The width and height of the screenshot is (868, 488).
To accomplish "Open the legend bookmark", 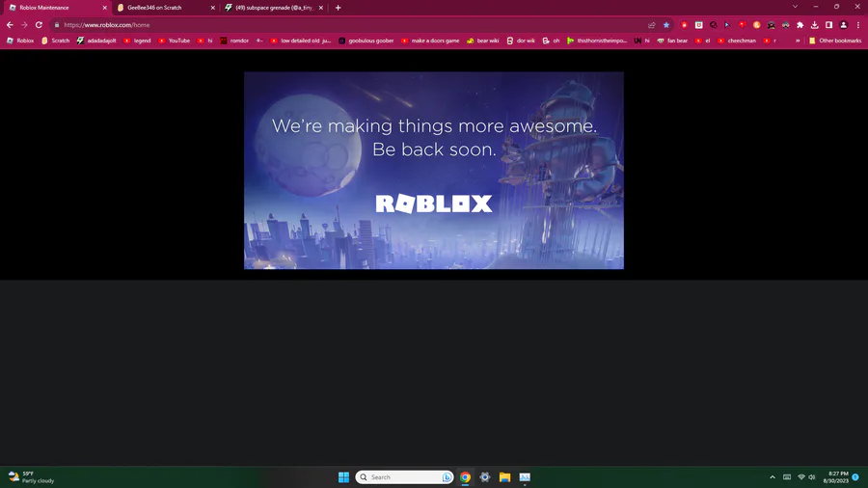I will 137,41.
